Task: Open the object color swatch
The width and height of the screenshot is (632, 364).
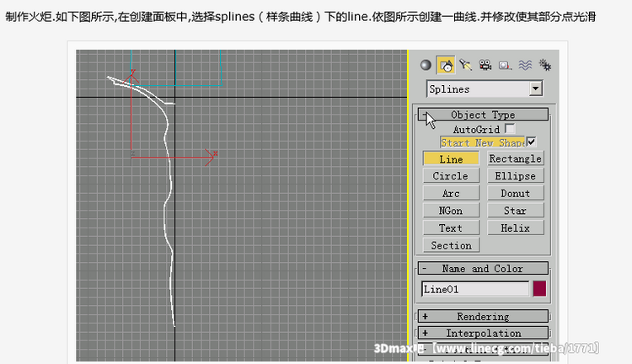Action: [539, 289]
